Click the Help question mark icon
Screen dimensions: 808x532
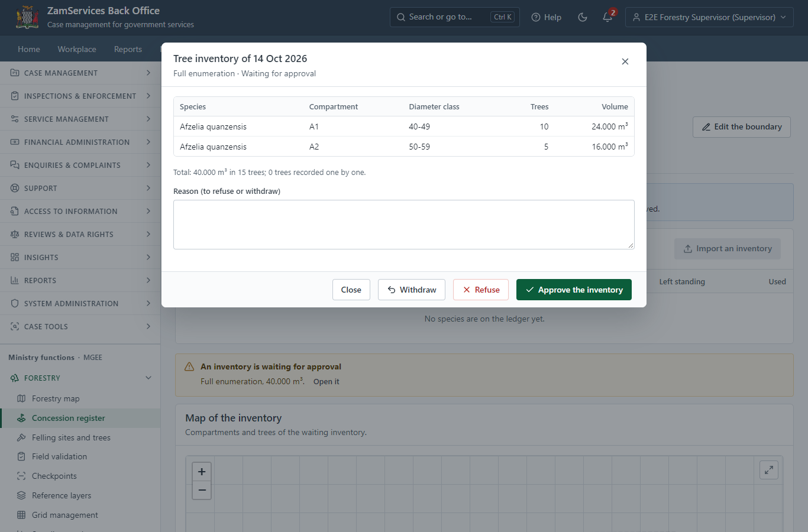[x=536, y=17]
